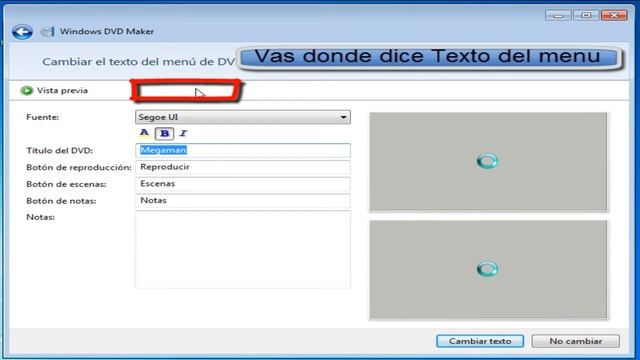This screenshot has width=640, height=360.
Task: Toggle italic text formatting
Action: 183,133
